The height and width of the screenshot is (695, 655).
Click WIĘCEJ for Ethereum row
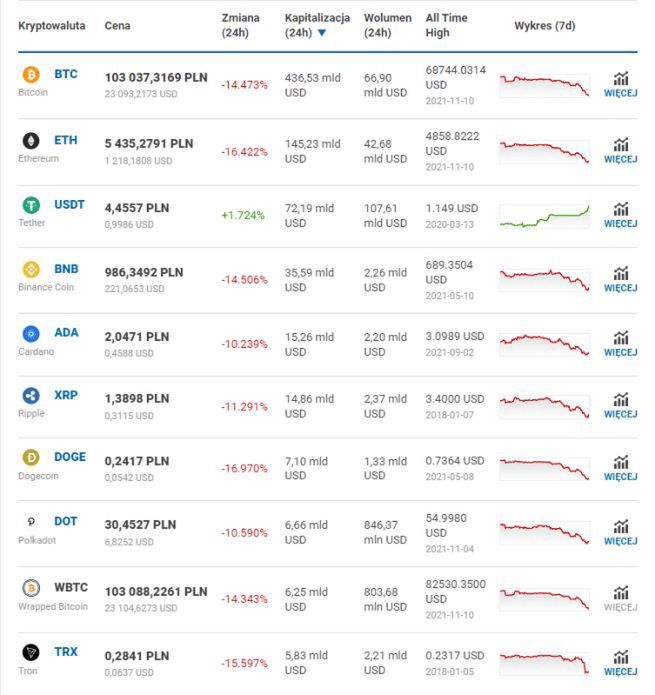coord(620,161)
